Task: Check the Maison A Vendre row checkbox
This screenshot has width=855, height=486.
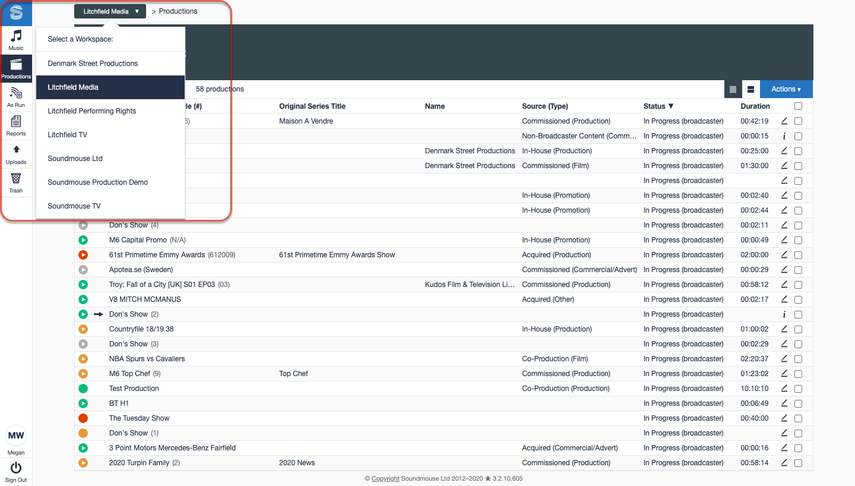Action: coord(798,121)
